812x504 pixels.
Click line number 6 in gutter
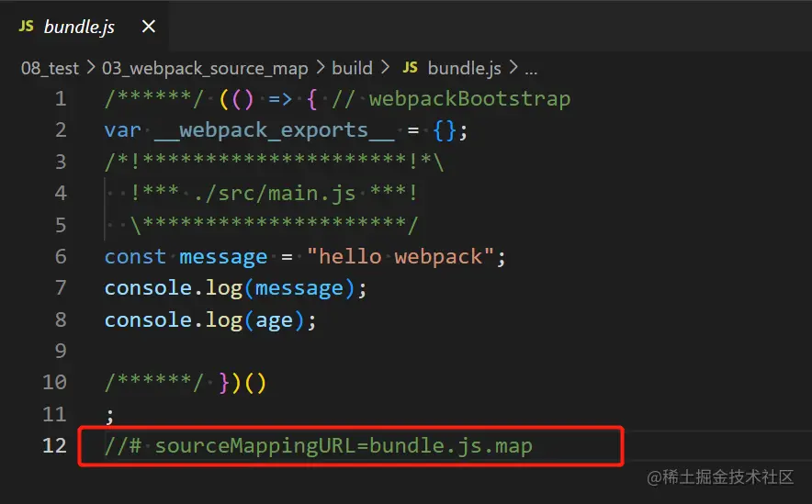(61, 256)
